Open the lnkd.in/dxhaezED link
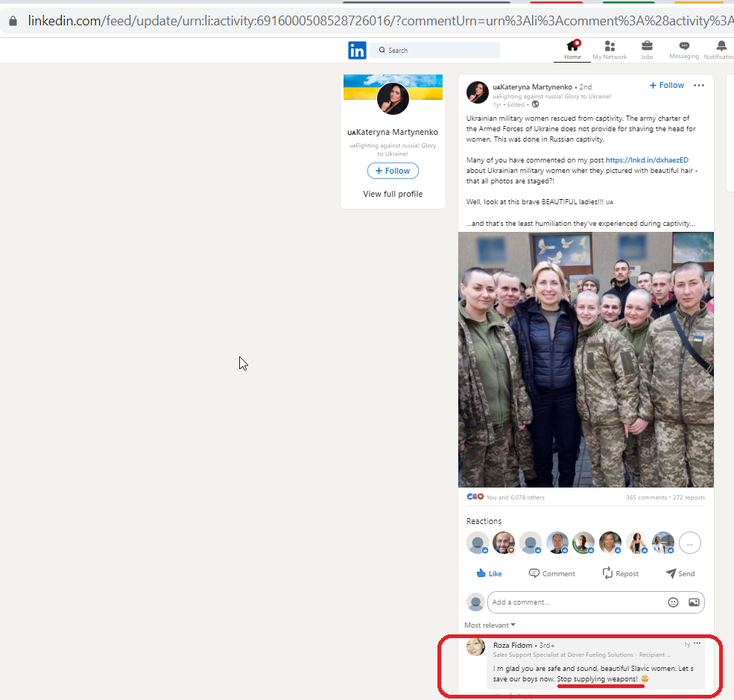Image resolution: width=734 pixels, height=700 pixels. (x=647, y=160)
